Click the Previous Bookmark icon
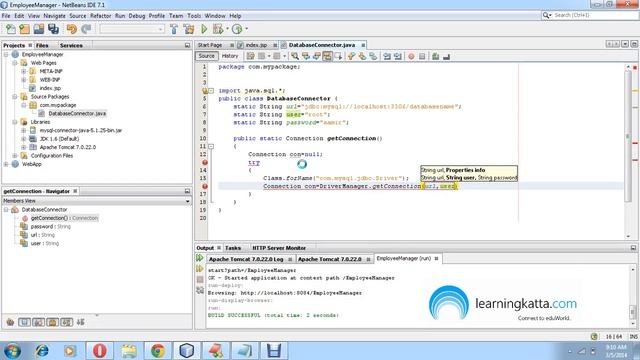This screenshot has height=360, width=640. coord(351,56)
